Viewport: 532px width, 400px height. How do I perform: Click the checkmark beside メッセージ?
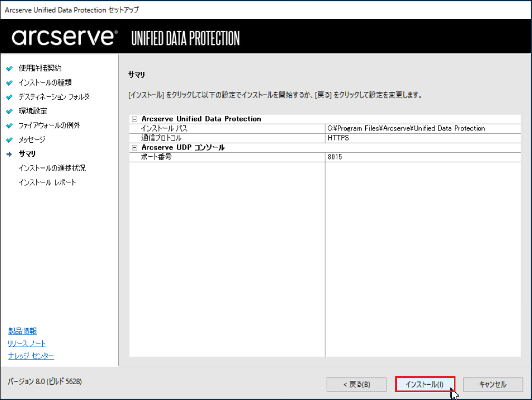[x=9, y=139]
